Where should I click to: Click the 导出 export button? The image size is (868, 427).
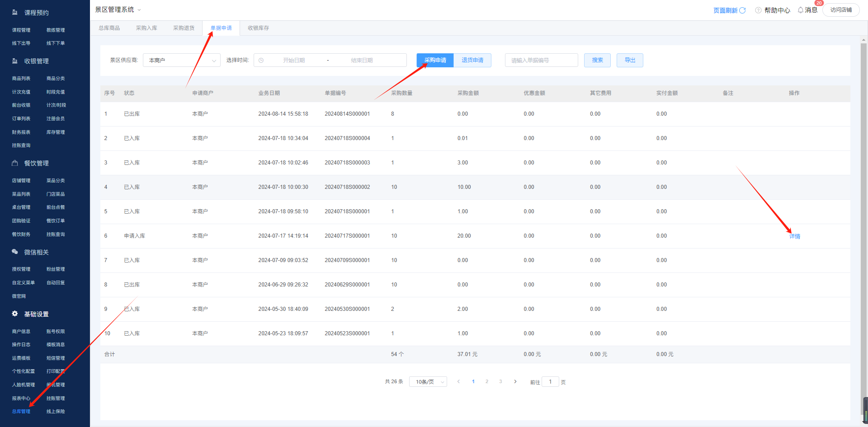(630, 60)
